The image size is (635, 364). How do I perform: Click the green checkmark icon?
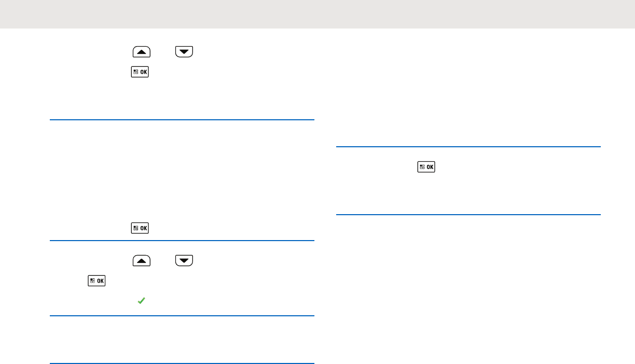[141, 301]
